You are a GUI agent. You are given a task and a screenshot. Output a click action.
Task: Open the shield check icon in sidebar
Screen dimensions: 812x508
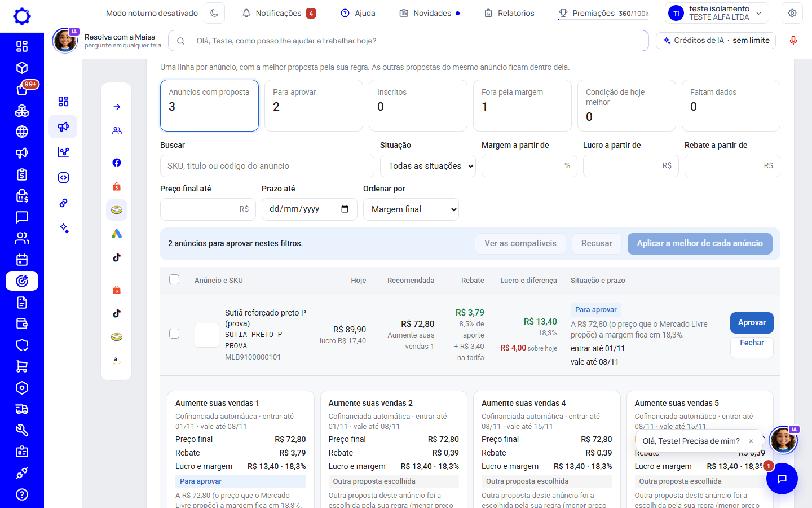pos(22,345)
